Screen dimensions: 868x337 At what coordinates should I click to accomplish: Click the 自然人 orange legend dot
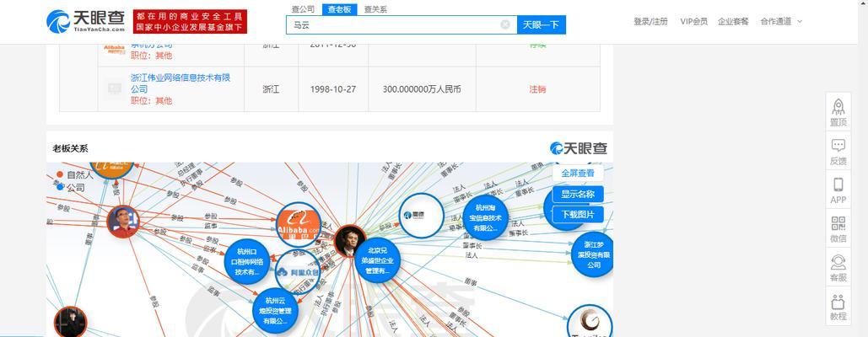pos(60,174)
